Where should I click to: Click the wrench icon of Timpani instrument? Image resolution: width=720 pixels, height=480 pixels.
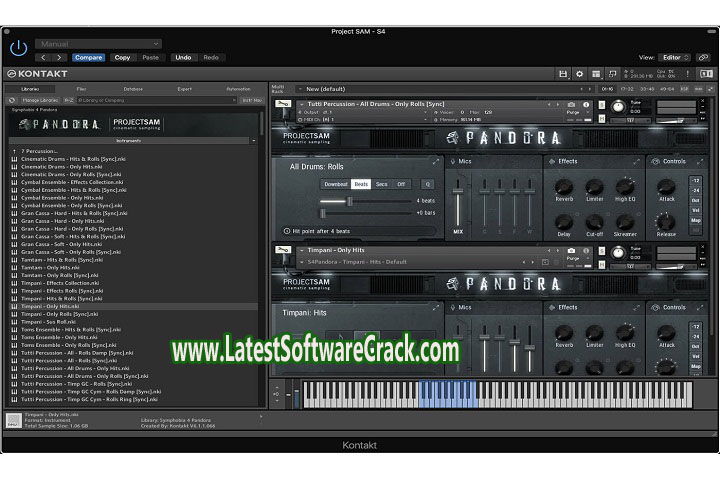tap(283, 250)
